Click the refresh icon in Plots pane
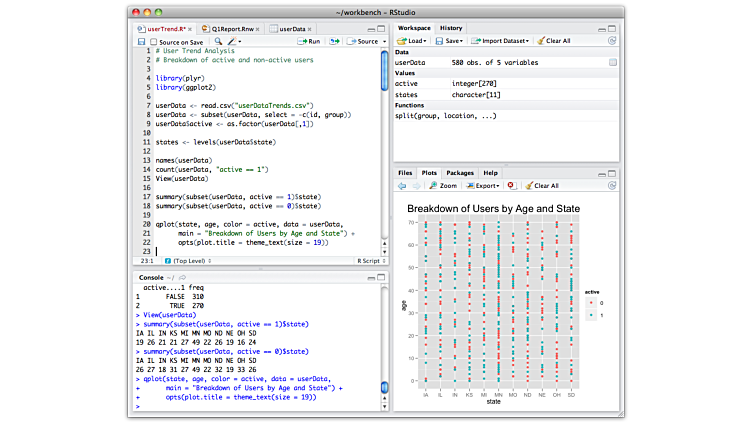This screenshot has width=752, height=423. [612, 186]
